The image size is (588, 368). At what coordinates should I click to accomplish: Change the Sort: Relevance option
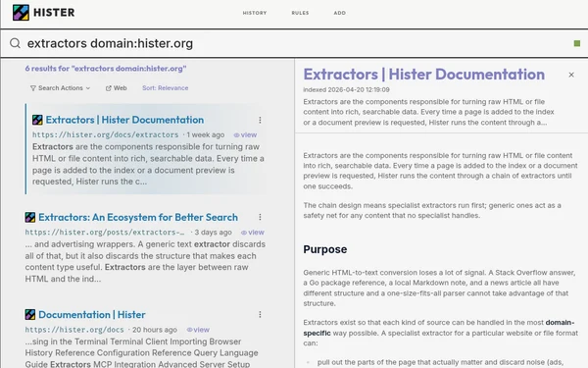165,88
